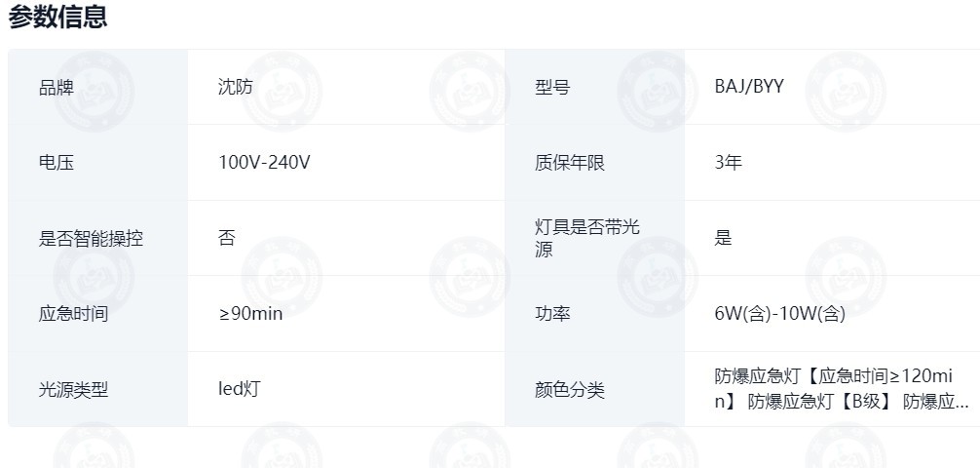Click the power value 6W(含)-10W(含)
Screen dimensions: 980x468
coord(780,313)
